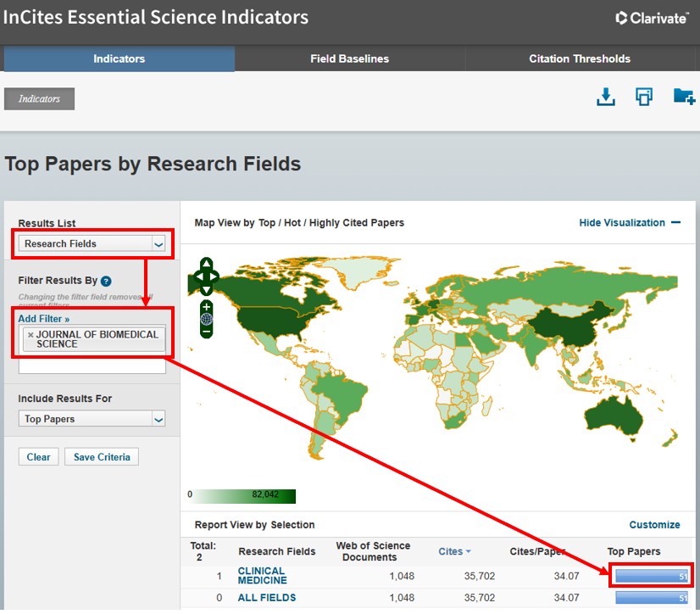Click the Research Fields column header
700x614 pixels.
coord(277,551)
